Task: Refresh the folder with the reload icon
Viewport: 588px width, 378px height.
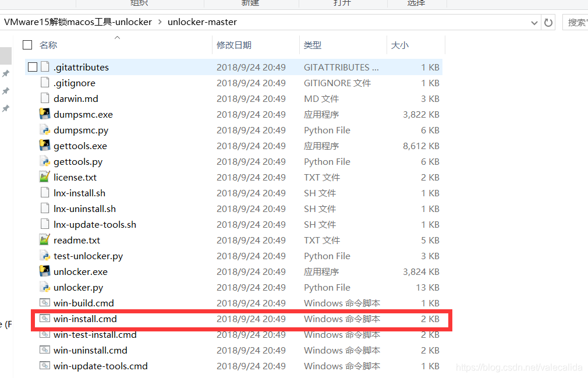Action: pos(548,23)
